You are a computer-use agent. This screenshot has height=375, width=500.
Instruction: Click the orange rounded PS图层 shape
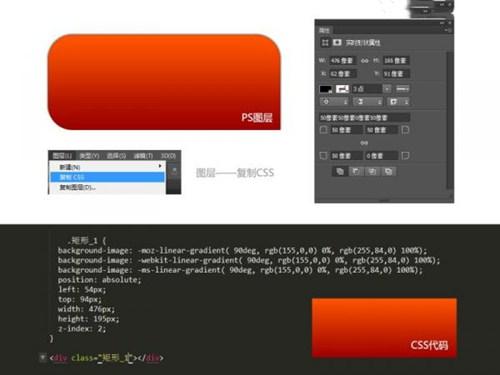pyautogui.click(x=164, y=82)
